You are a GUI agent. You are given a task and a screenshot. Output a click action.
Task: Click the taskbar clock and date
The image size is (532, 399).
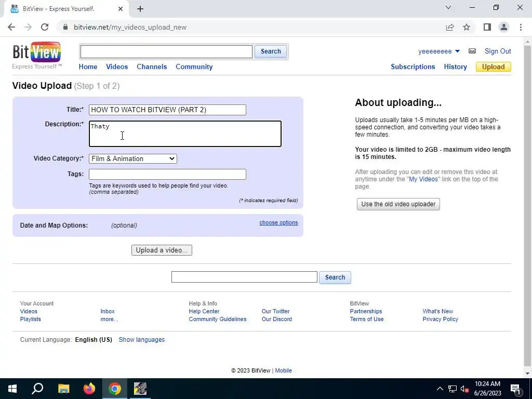[487, 389]
